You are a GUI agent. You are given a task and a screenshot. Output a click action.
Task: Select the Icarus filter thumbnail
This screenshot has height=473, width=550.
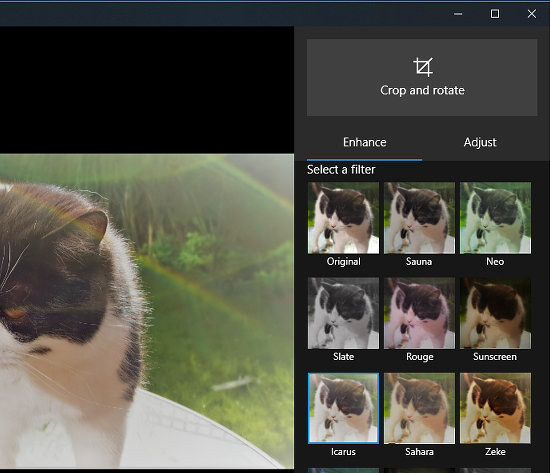point(343,408)
